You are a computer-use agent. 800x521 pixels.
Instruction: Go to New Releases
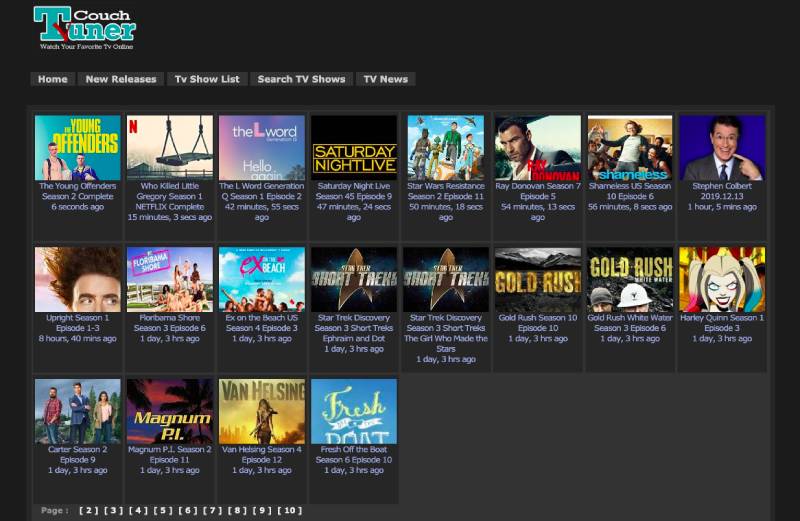[121, 79]
